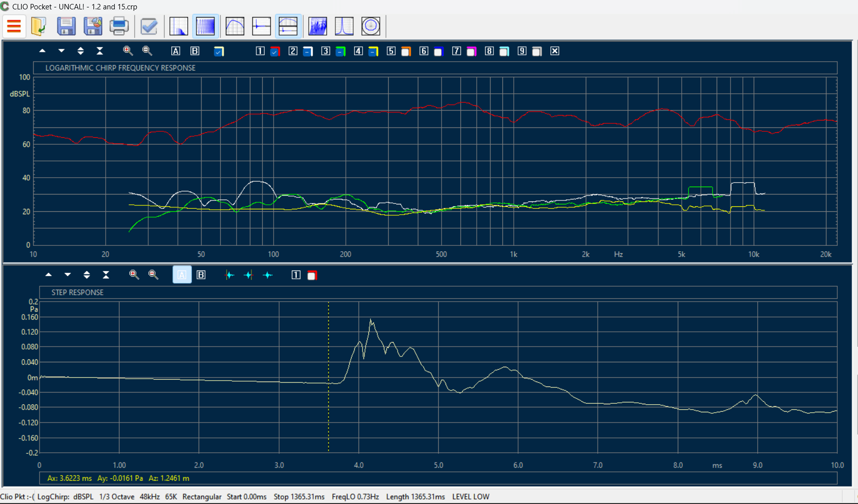
Task: Open the resonance peak curve icon
Action: point(344,26)
